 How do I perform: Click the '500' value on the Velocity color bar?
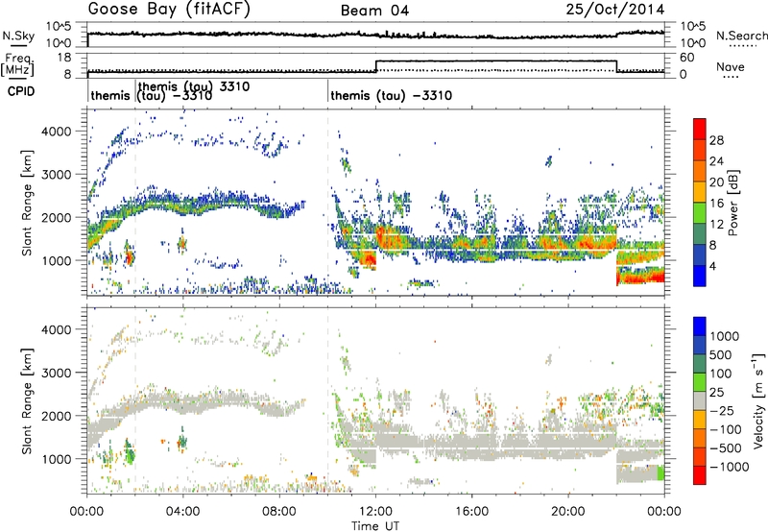(x=719, y=355)
